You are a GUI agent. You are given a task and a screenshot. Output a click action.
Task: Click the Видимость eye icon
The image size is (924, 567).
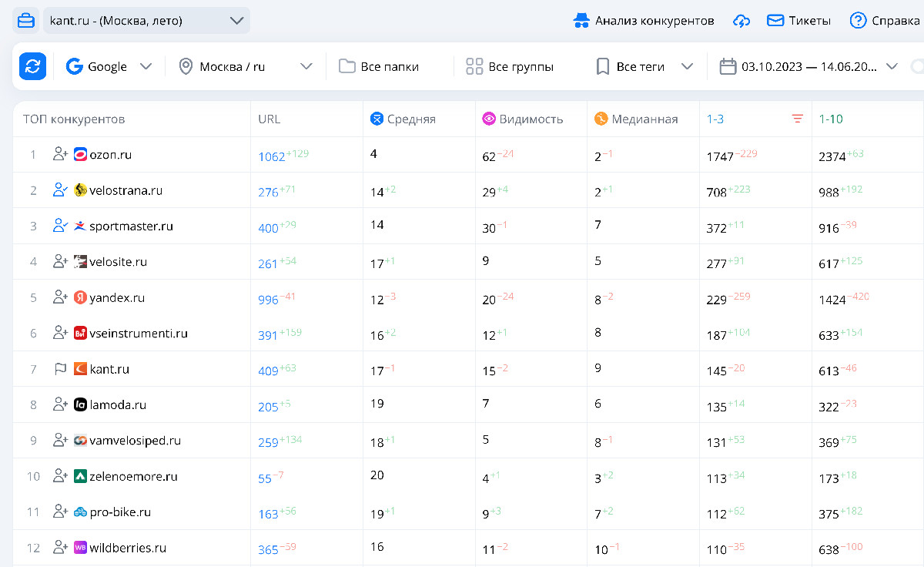[489, 119]
